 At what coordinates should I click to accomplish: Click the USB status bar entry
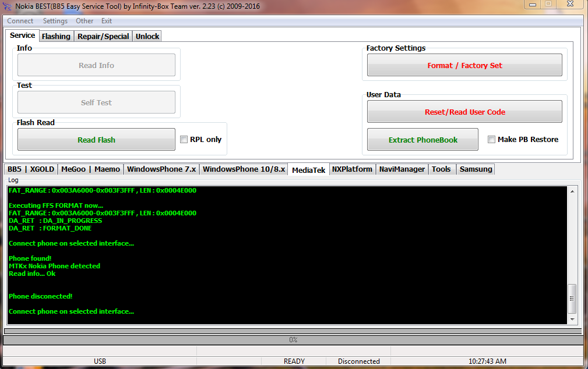100,361
